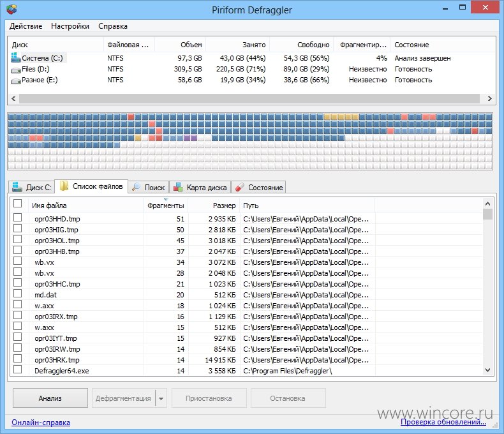504x434 pixels.
Task: Check the box for opr03HIG.tmp
Action: 17,228
